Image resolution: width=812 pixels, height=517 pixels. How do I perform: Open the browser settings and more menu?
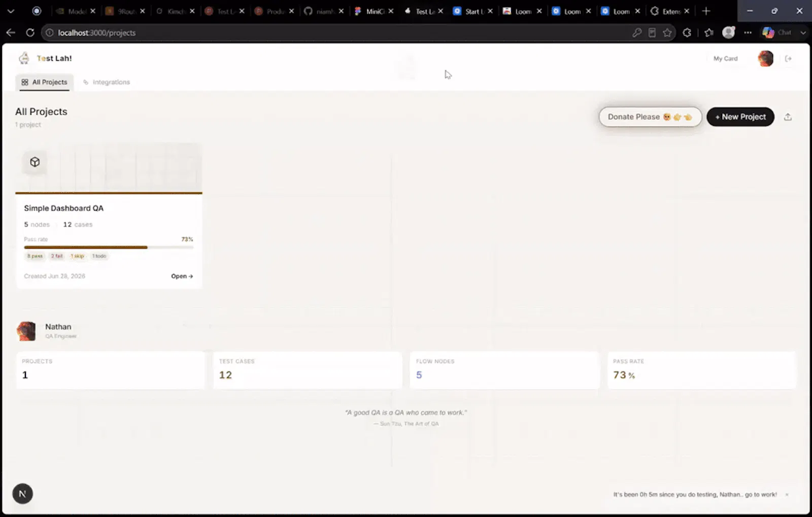coord(748,32)
